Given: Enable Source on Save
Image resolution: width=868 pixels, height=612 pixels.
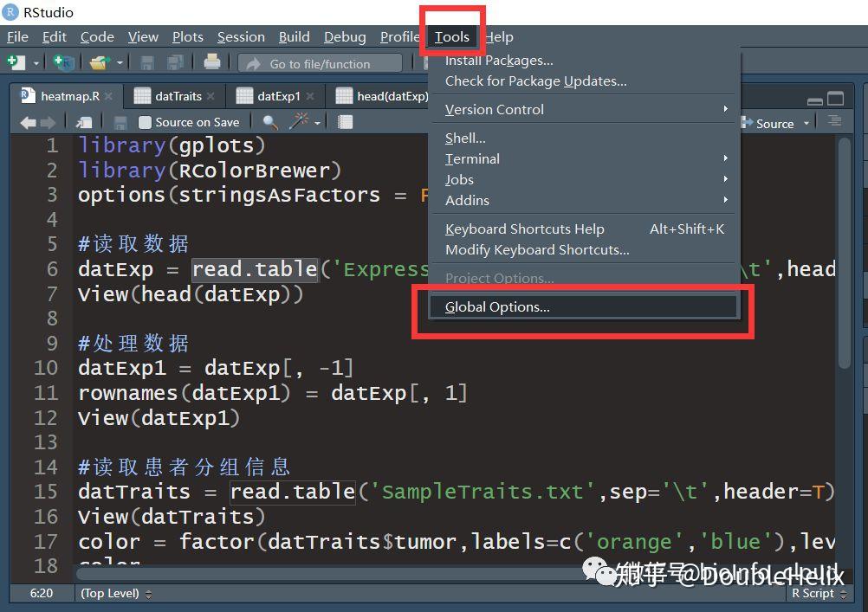Looking at the screenshot, I should [x=143, y=121].
